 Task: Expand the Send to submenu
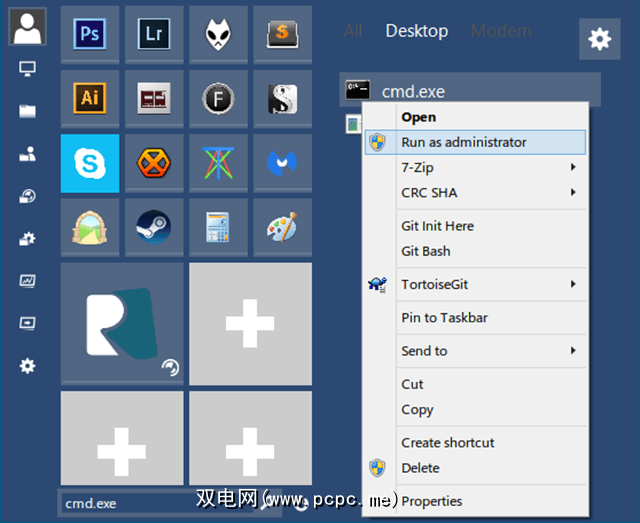(x=476, y=351)
